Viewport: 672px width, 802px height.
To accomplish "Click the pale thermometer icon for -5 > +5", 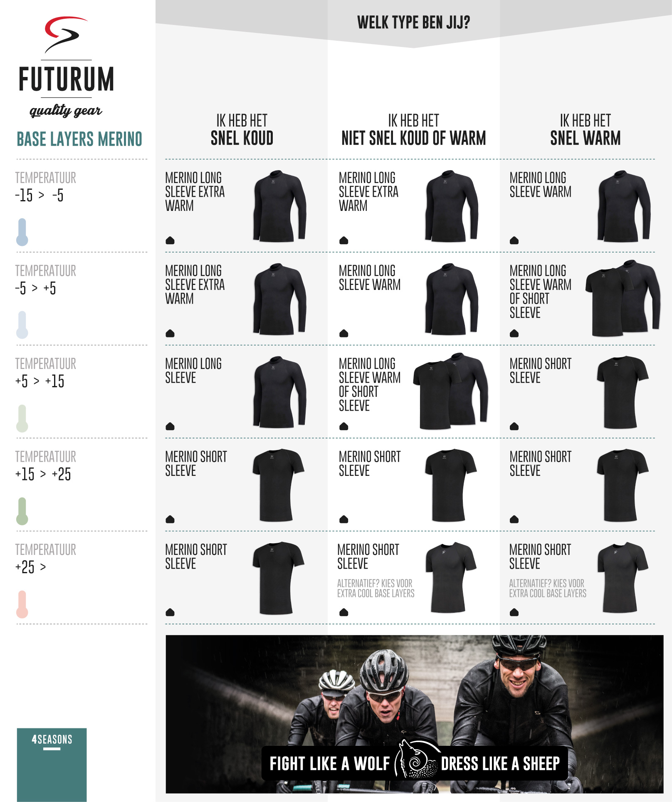I will click(x=22, y=325).
